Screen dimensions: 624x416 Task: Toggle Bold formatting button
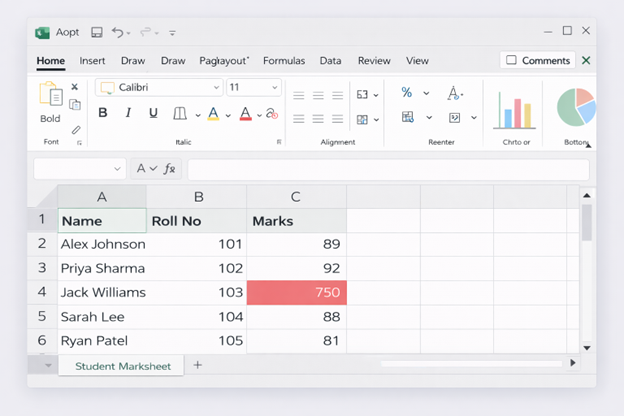point(103,113)
